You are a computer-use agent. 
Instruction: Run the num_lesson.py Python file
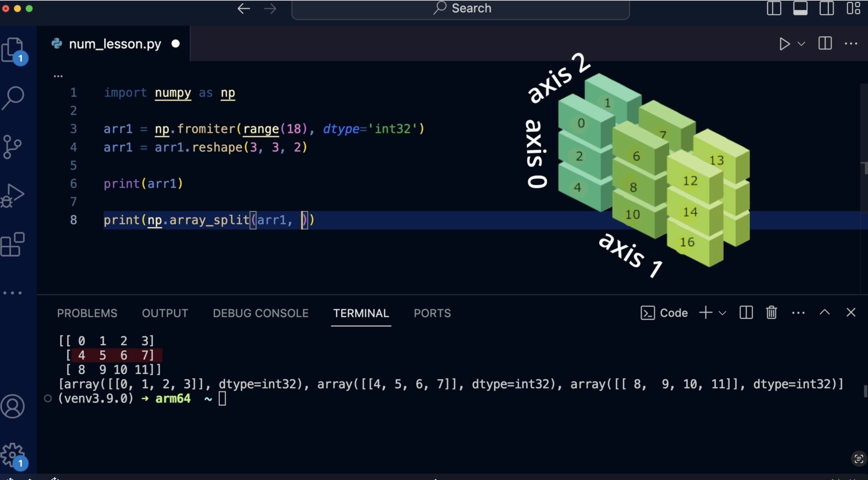[784, 44]
